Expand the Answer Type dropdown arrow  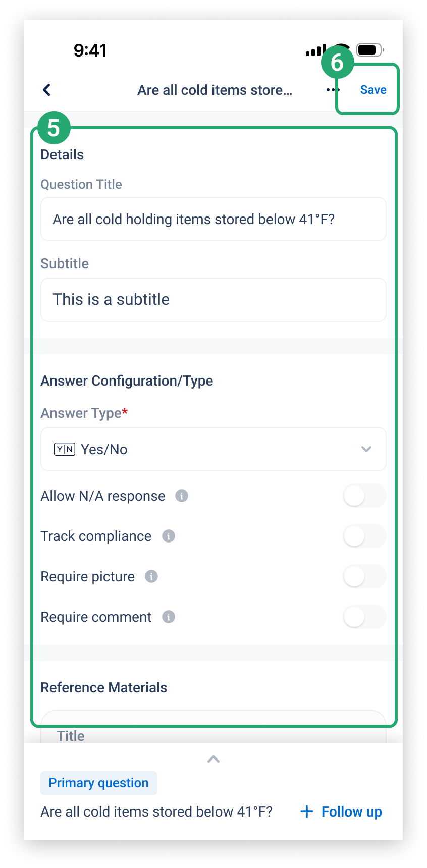pyautogui.click(x=366, y=449)
